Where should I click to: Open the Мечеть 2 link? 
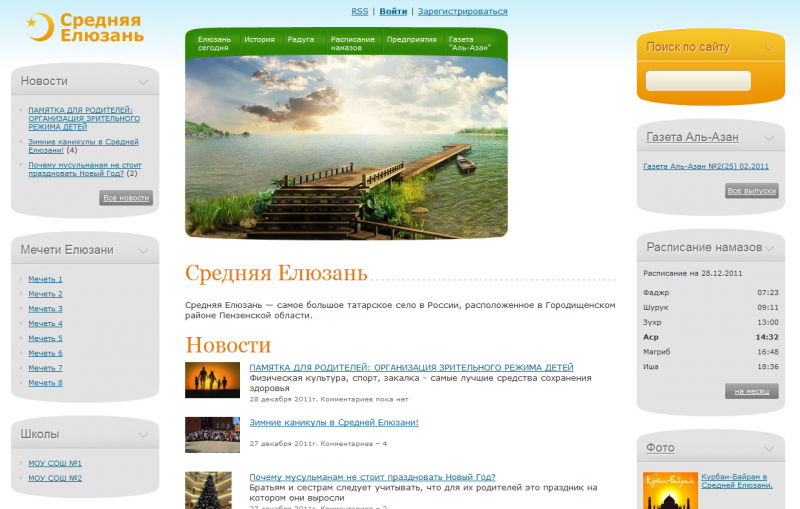pos(45,294)
